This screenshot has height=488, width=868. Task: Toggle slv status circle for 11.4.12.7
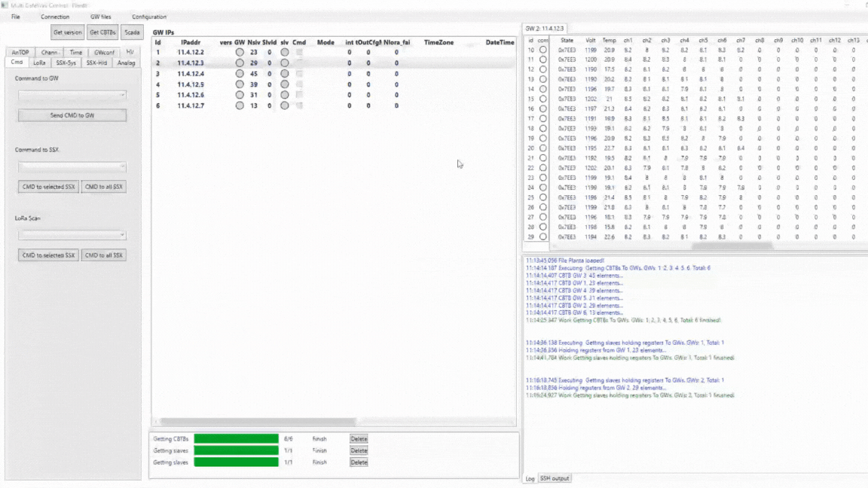[x=285, y=105]
